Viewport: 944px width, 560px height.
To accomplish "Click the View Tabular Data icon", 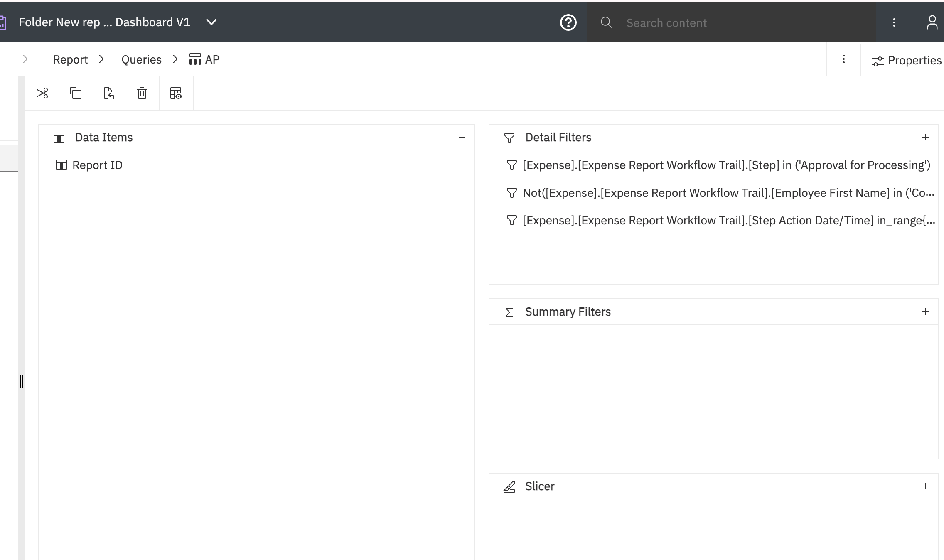I will point(176,93).
